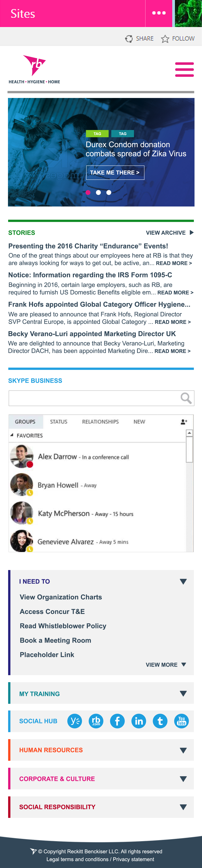This screenshot has width=202, height=868.
Task: Click the Share icon
Action: [129, 39]
